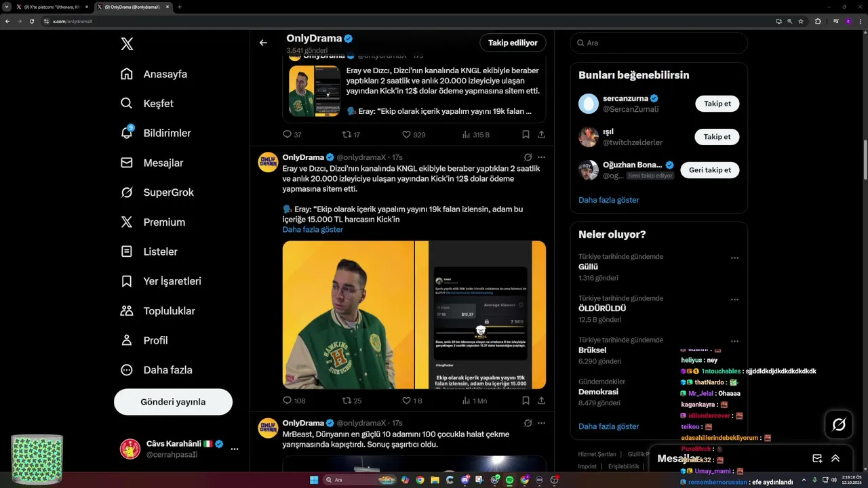The image size is (868, 488).
Task: Open browser extensions puzzle icon
Action: (818, 21)
